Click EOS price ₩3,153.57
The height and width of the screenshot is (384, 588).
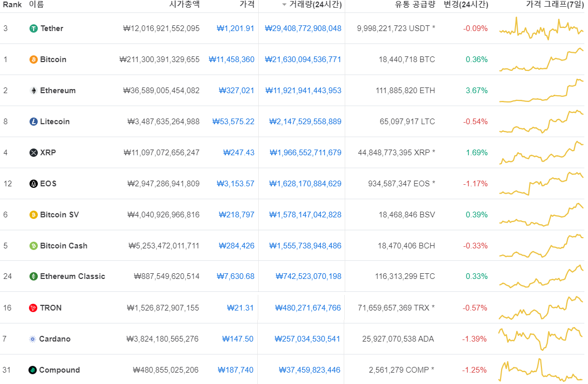tap(236, 184)
